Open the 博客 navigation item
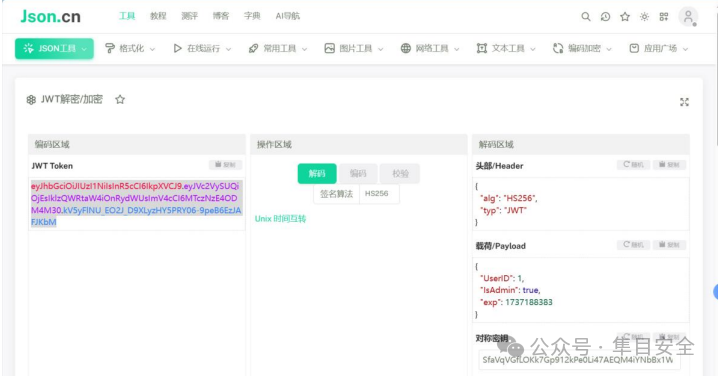 [221, 16]
